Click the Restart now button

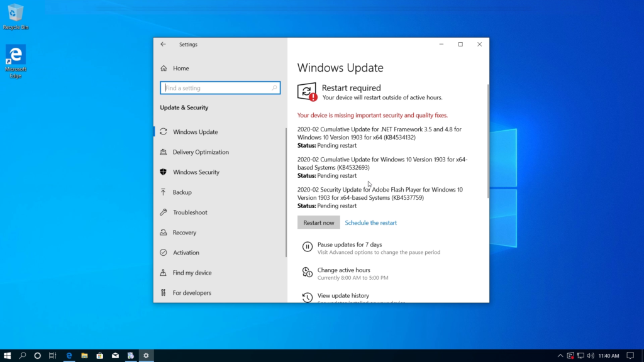[x=319, y=222]
